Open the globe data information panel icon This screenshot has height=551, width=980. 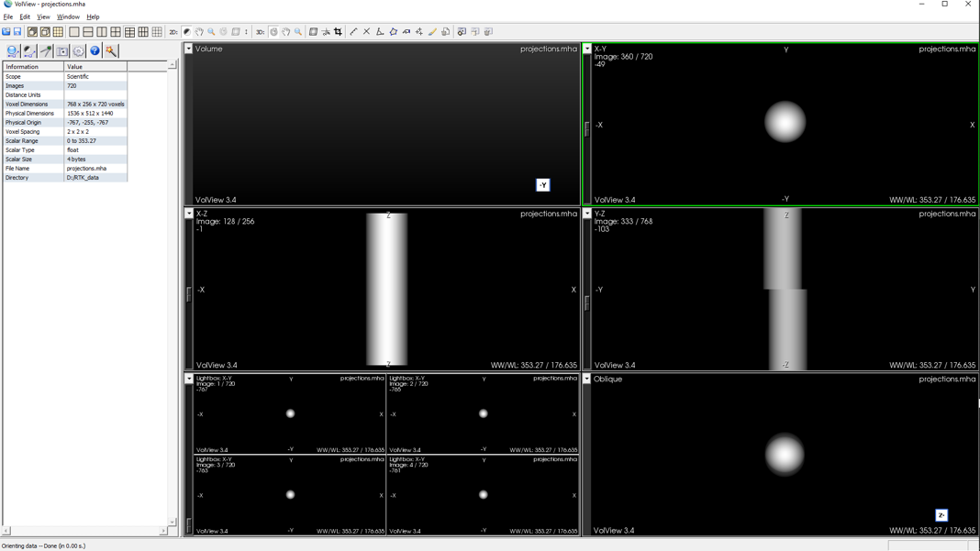pos(13,51)
